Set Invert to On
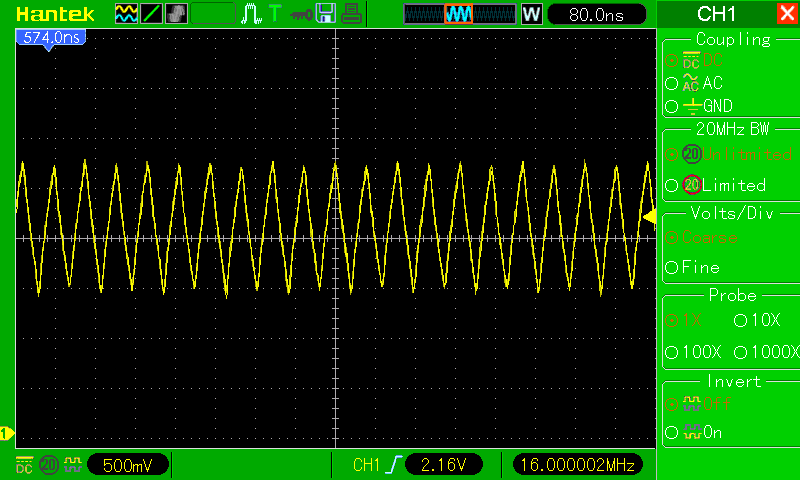 point(694,433)
